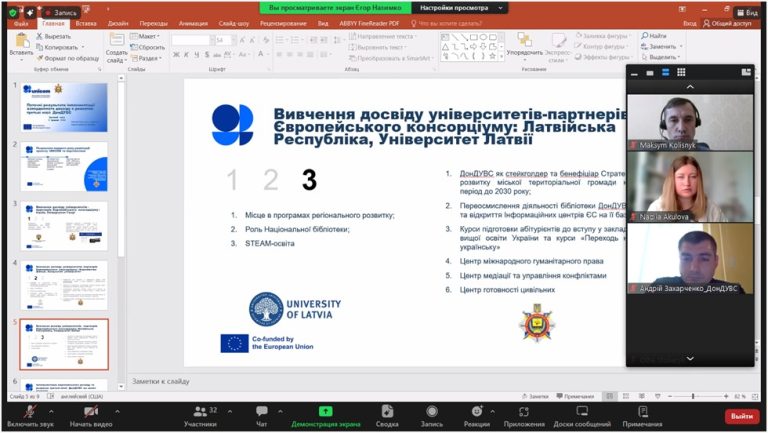Open the Рецензирование ribbon tab
Image resolution: width=768 pixels, height=433 pixels.
(283, 23)
